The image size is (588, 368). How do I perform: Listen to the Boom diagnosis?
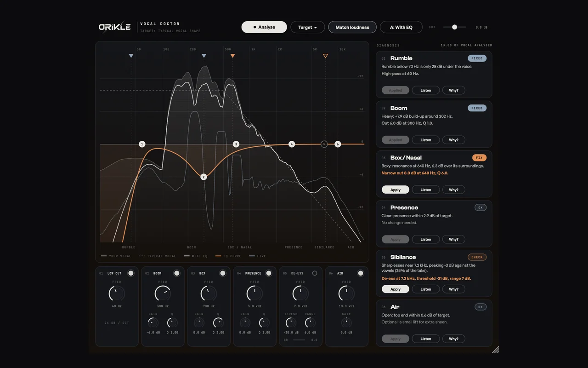coord(426,140)
